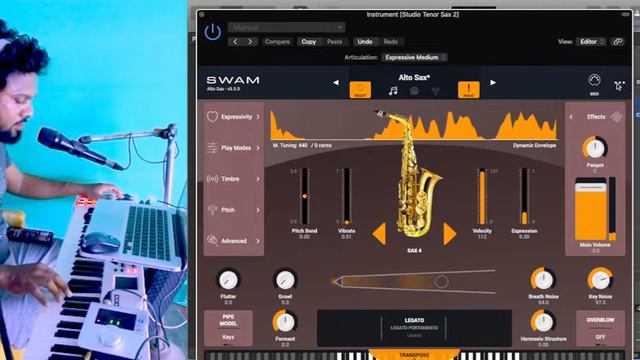Image resolution: width=640 pixels, height=360 pixels.
Task: Click the circle handle in bore display
Action: pos(441,281)
